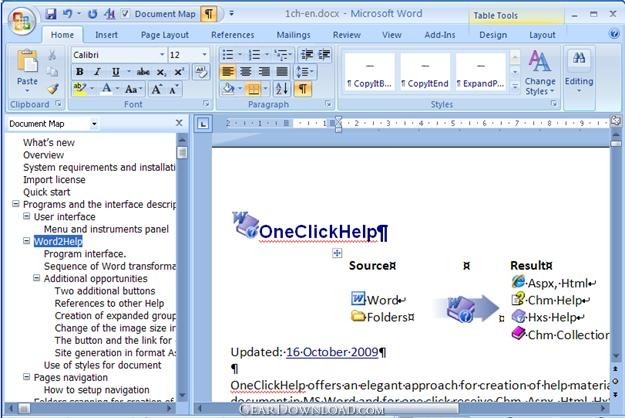
Task: Cut selection with scissors icon
Action: click(52, 55)
